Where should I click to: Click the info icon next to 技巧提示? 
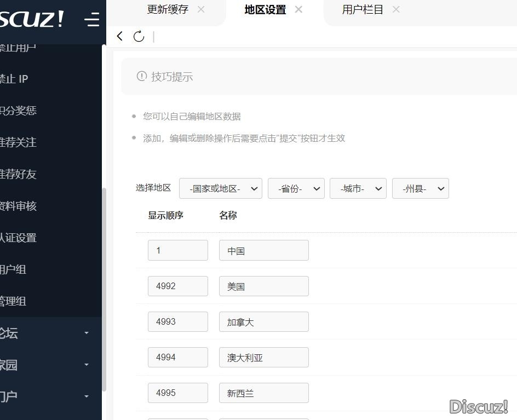pyautogui.click(x=142, y=76)
